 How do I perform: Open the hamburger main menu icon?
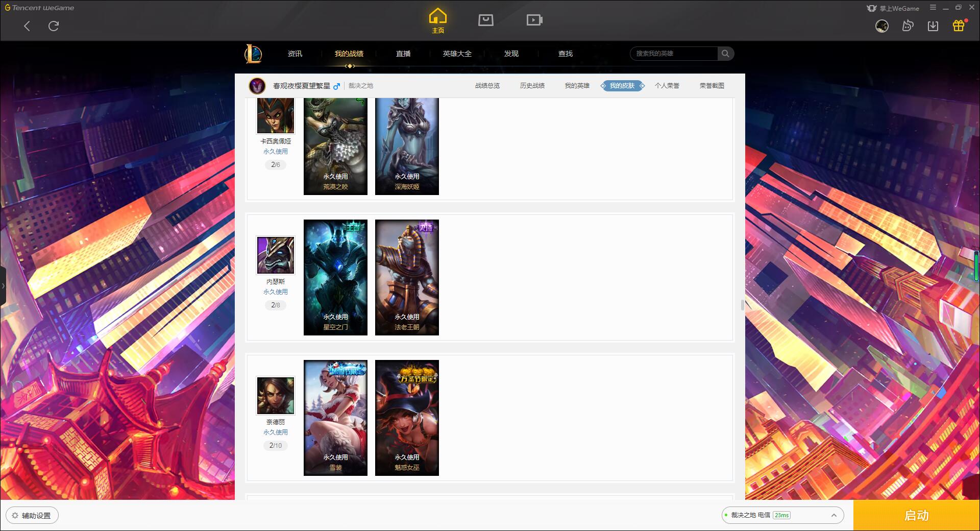click(933, 8)
